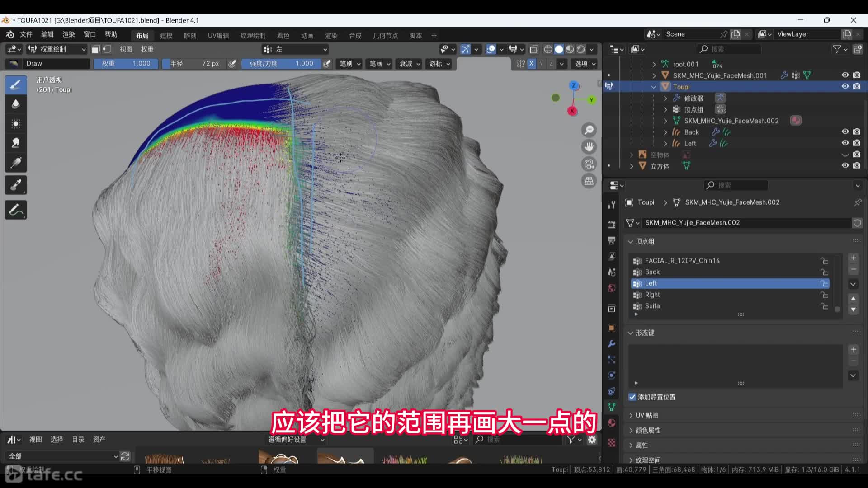
Task: Open the 渲染 menu in menu bar
Action: [x=68, y=34]
